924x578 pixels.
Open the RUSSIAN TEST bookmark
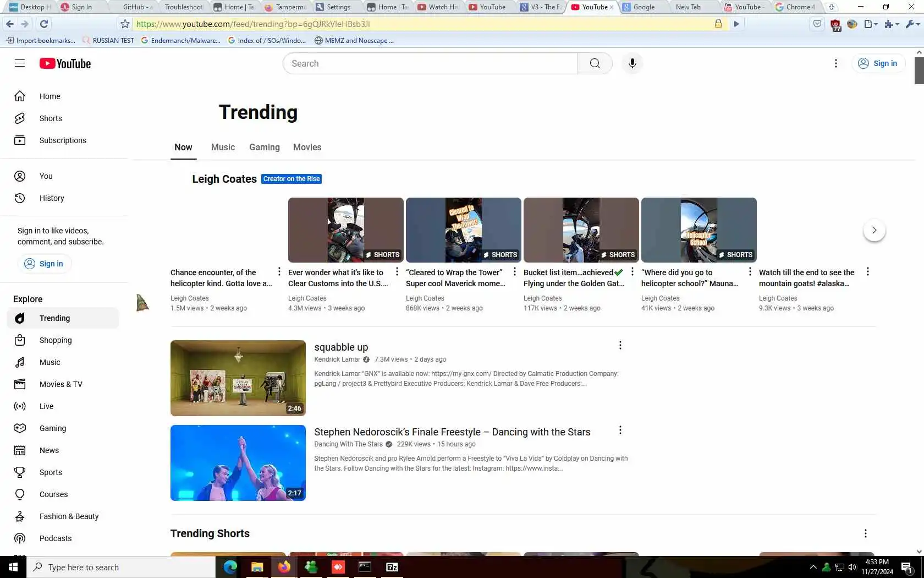point(108,40)
